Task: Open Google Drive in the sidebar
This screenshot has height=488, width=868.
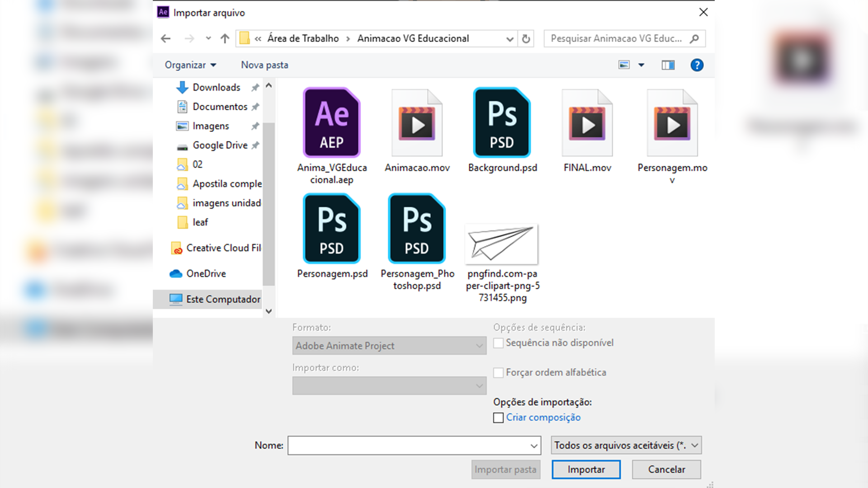Action: click(x=220, y=145)
